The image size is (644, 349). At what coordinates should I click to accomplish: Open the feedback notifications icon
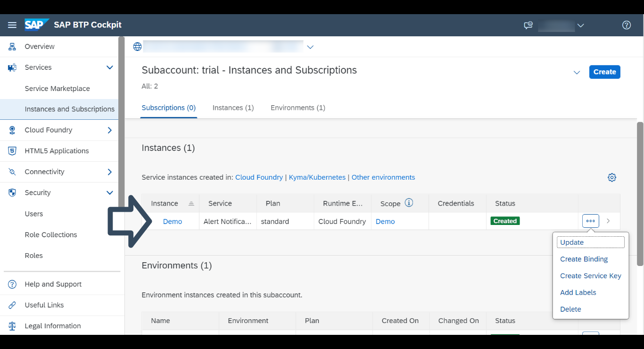tap(528, 25)
